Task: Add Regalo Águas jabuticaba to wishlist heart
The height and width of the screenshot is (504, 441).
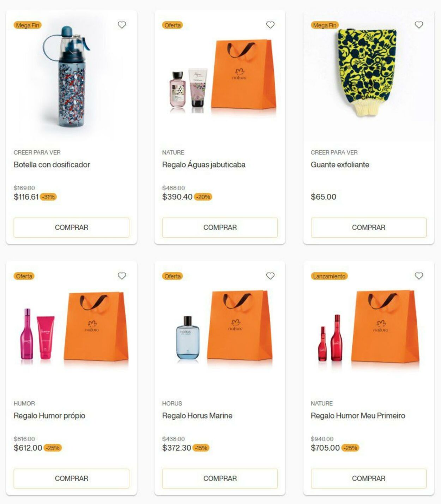Action: pyautogui.click(x=270, y=25)
